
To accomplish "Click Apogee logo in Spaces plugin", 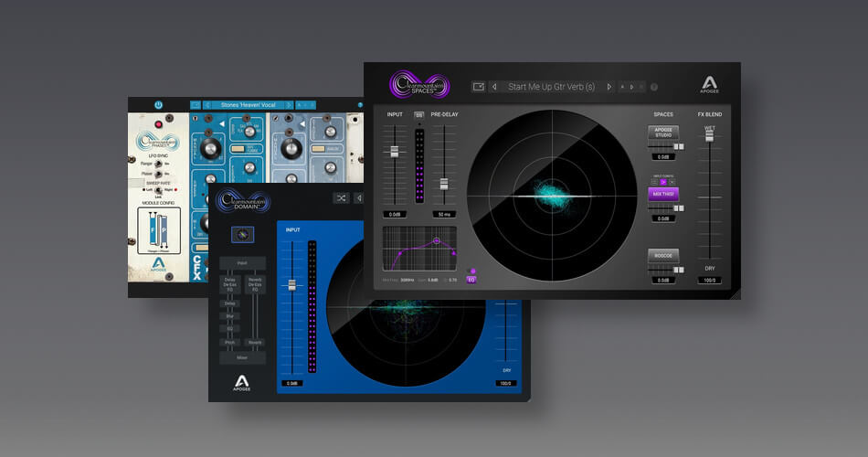I will tap(709, 84).
